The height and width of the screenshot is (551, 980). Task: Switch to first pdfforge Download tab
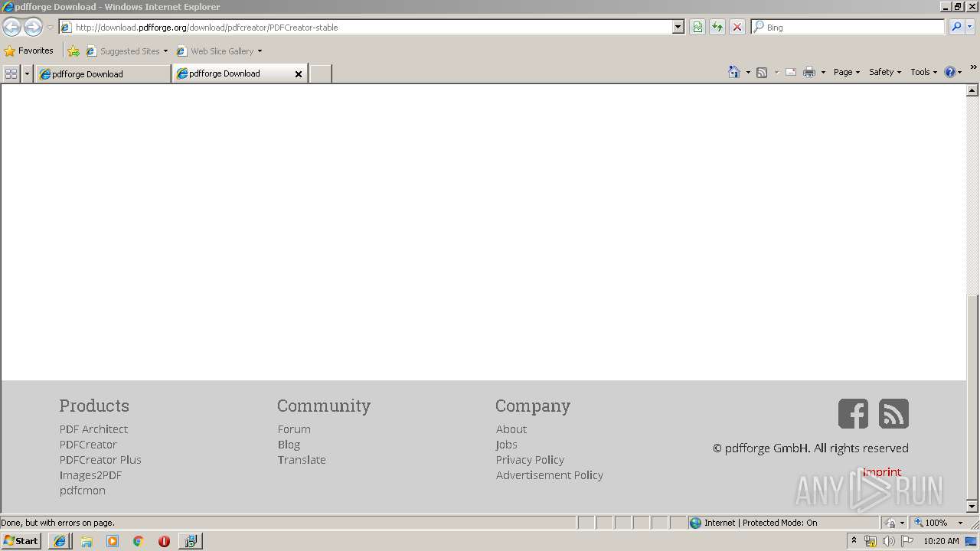[103, 73]
